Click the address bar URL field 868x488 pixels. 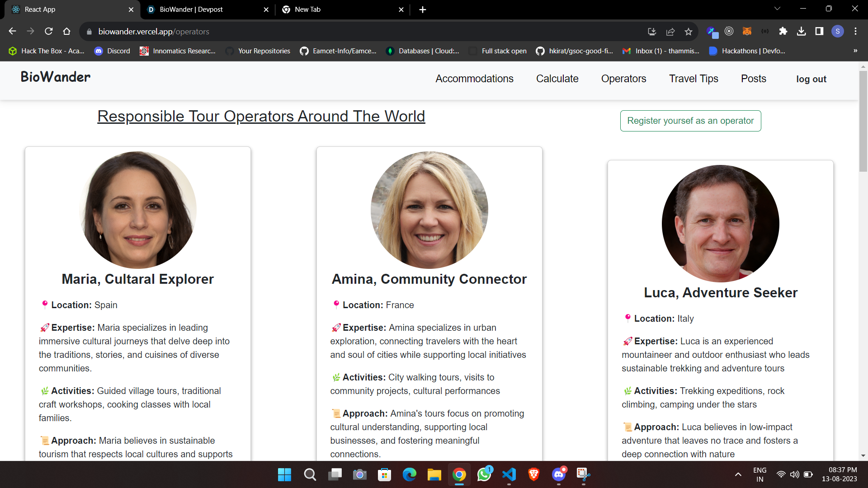(362, 31)
